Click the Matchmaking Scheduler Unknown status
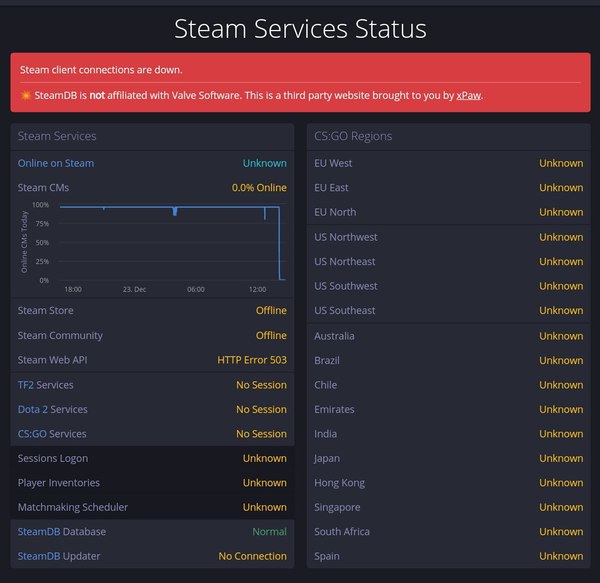 265,507
